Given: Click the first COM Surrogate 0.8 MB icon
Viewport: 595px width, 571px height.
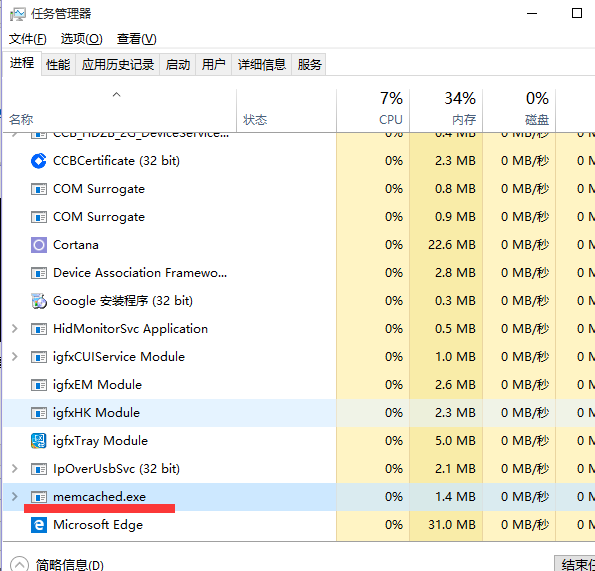Looking at the screenshot, I should pyautogui.click(x=39, y=189).
